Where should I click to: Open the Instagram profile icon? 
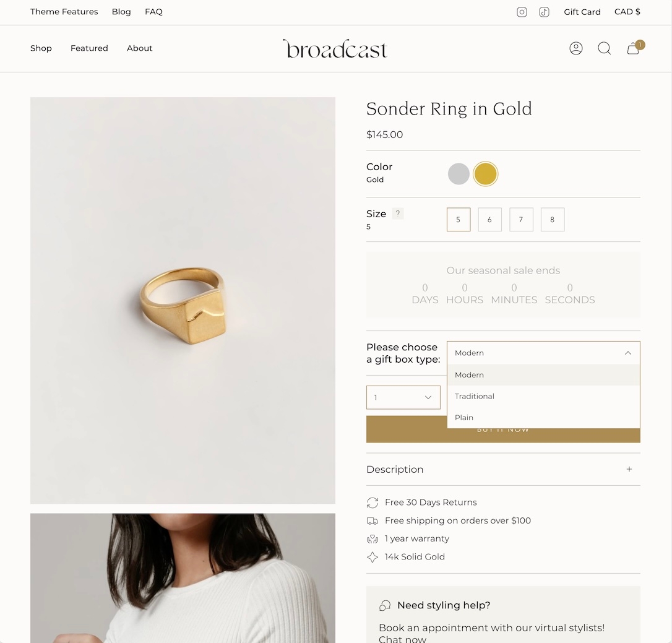(x=522, y=12)
